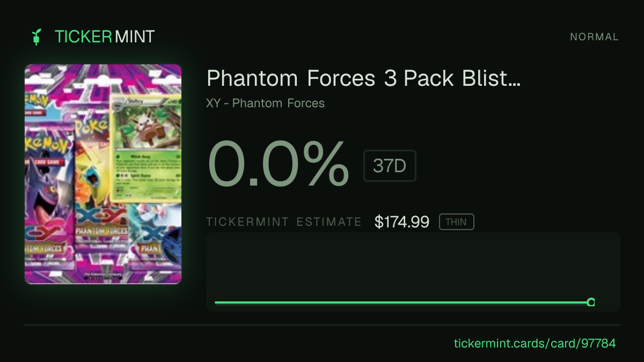
Task: Click the empty dark chart panel area
Action: [x=413, y=265]
